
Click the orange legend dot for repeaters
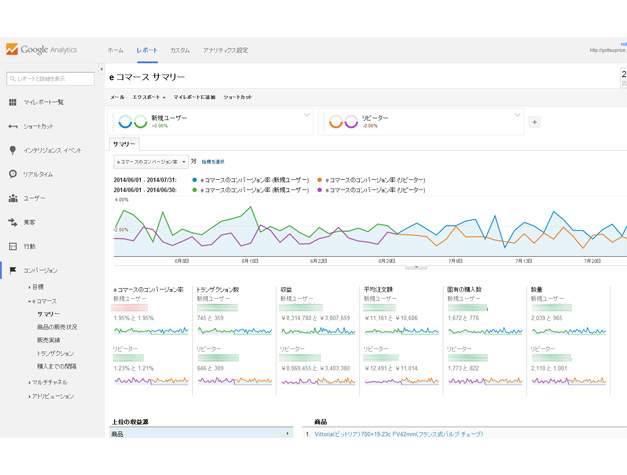[319, 180]
